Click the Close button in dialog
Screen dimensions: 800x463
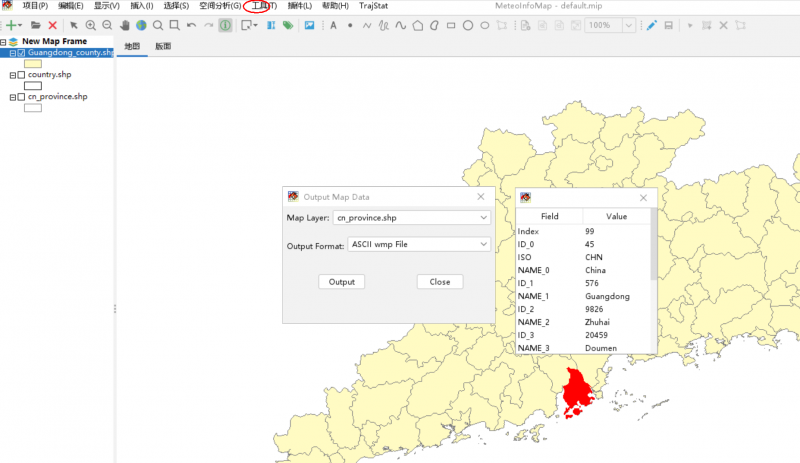click(x=440, y=282)
